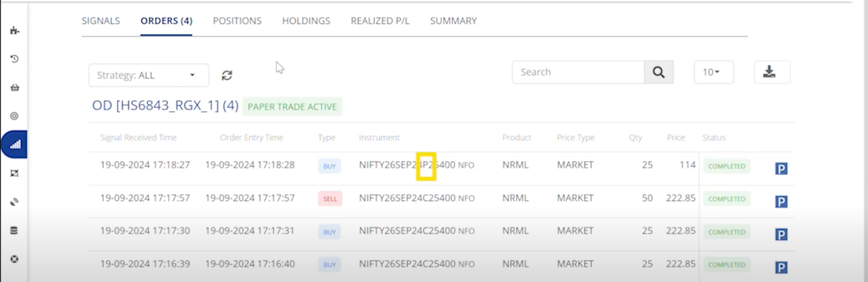
Task: Click the P icon on first order row
Action: point(781,168)
